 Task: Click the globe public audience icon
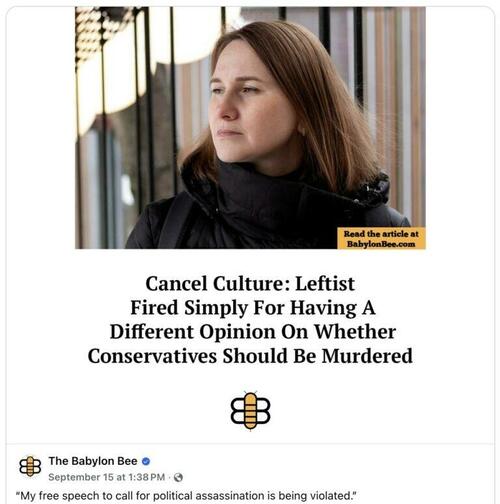pyautogui.click(x=178, y=477)
